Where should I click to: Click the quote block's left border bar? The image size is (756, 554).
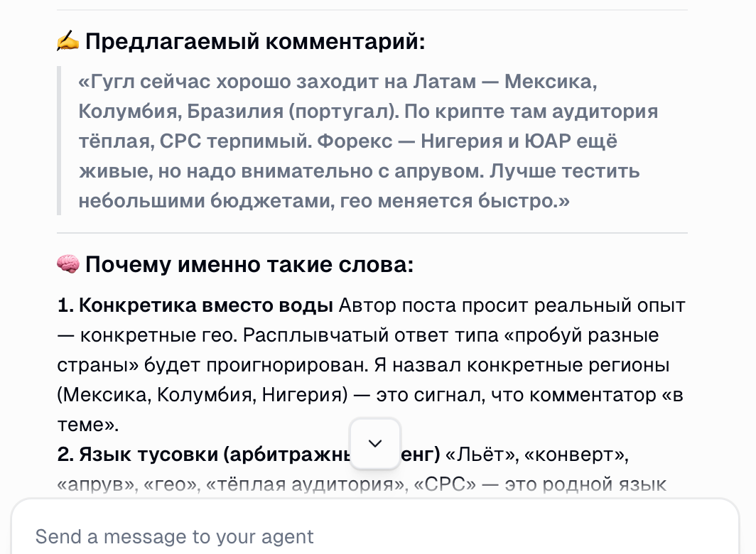pos(59,140)
